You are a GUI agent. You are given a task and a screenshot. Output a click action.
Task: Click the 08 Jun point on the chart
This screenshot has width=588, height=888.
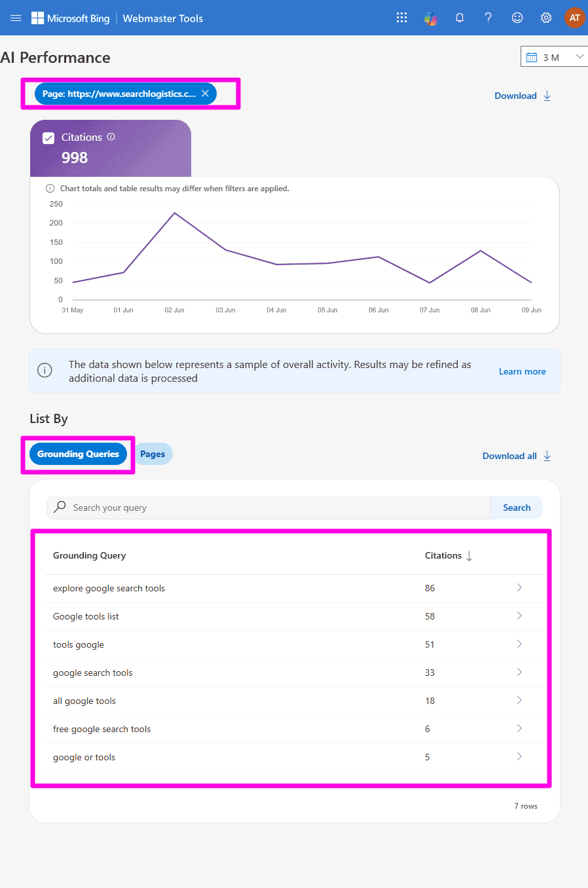pyautogui.click(x=481, y=251)
